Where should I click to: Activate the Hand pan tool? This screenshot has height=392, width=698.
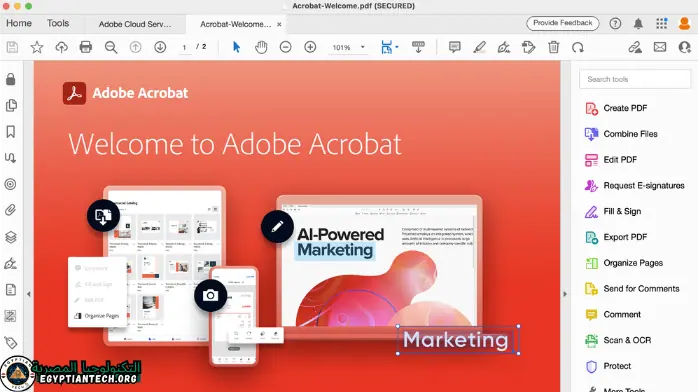tap(261, 47)
